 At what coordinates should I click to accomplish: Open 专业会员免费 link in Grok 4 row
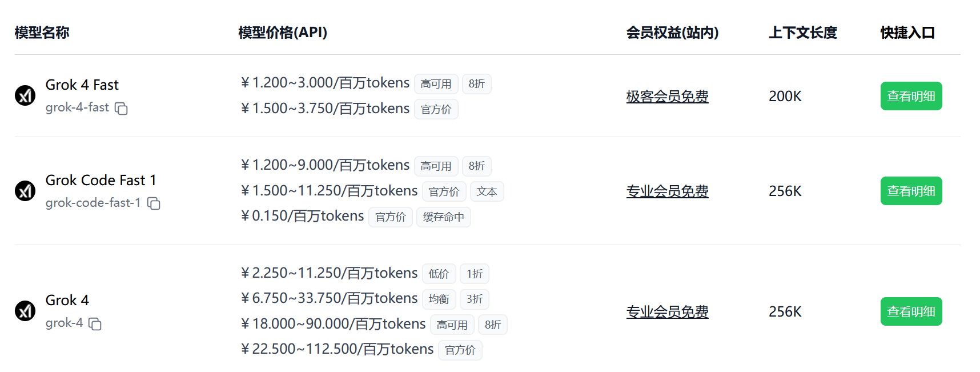coord(667,312)
